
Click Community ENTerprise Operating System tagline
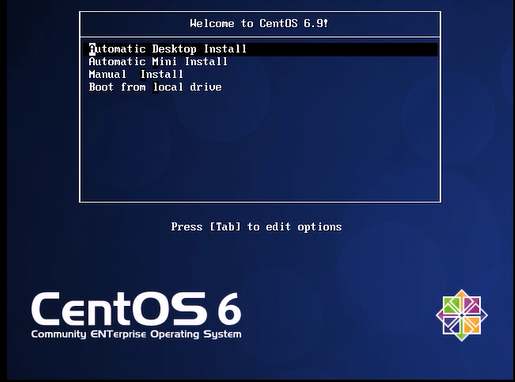click(x=136, y=334)
